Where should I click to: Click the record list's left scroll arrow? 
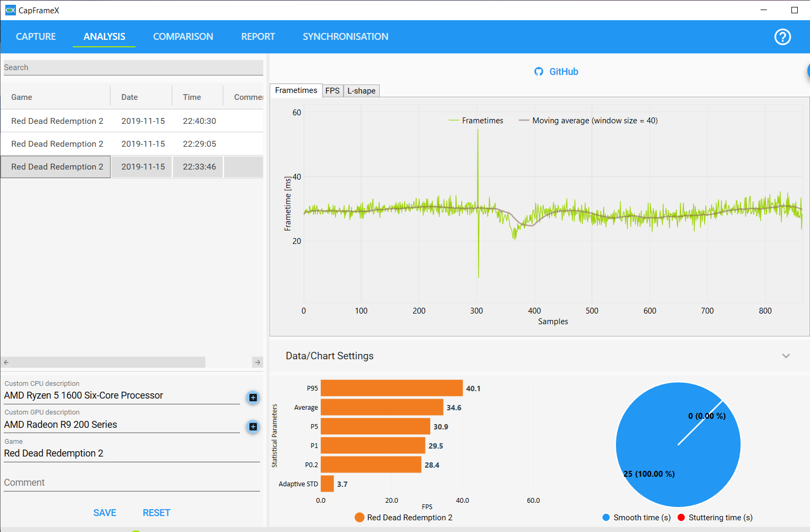click(x=6, y=362)
